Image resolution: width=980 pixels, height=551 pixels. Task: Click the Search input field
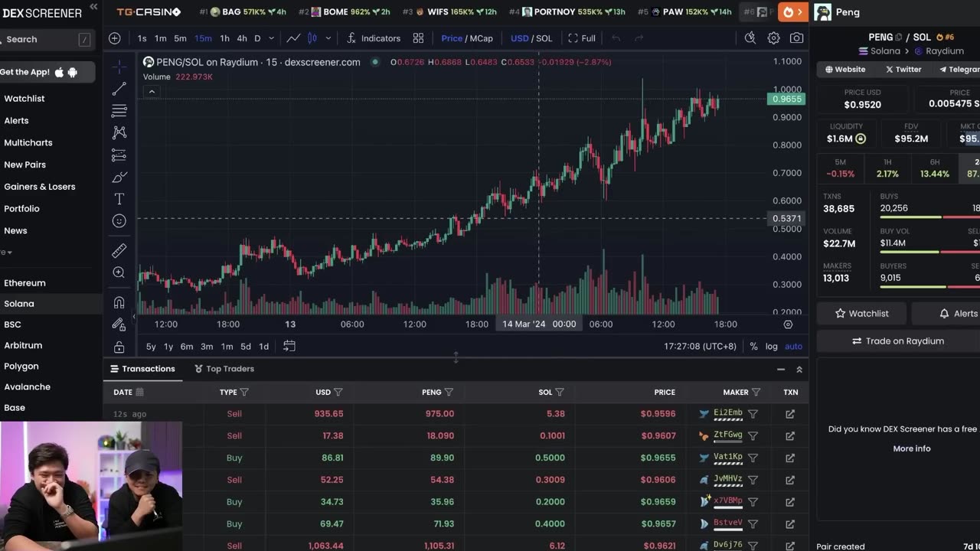[46, 39]
